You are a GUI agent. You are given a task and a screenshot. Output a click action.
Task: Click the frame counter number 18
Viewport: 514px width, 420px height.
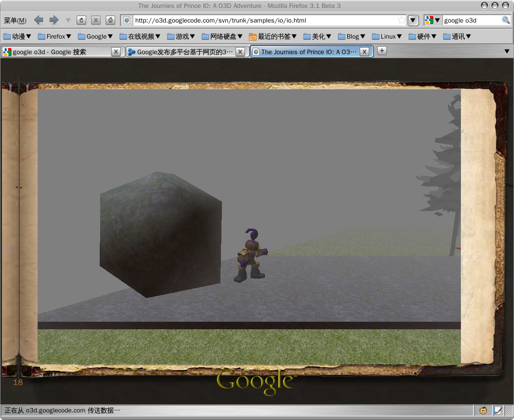(18, 382)
